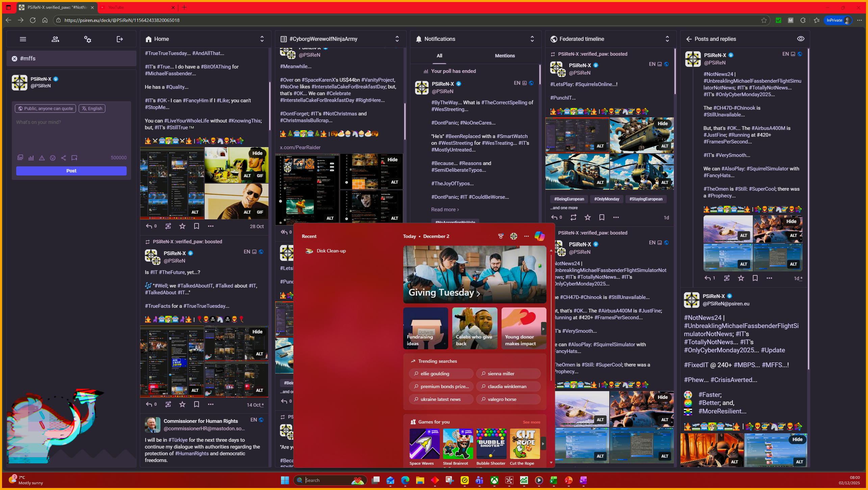Expand the Home column settings arrows
This screenshot has width=868, height=490.
click(x=262, y=39)
